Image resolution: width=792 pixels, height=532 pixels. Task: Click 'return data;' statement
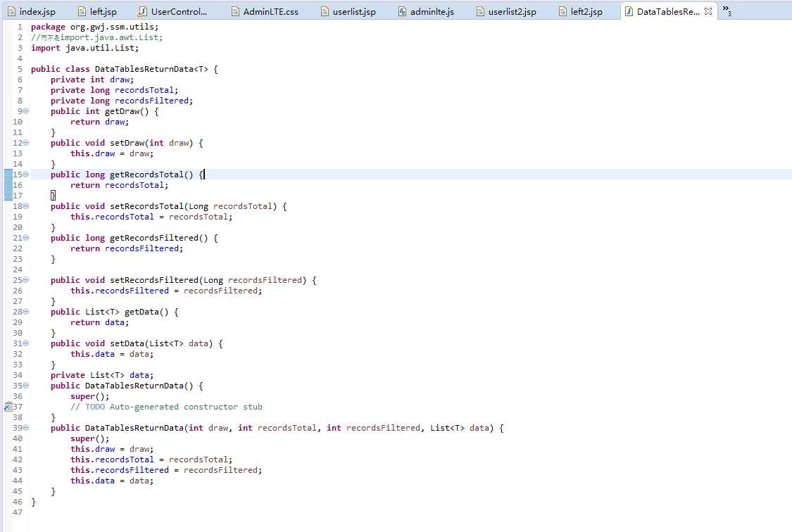[x=99, y=322]
